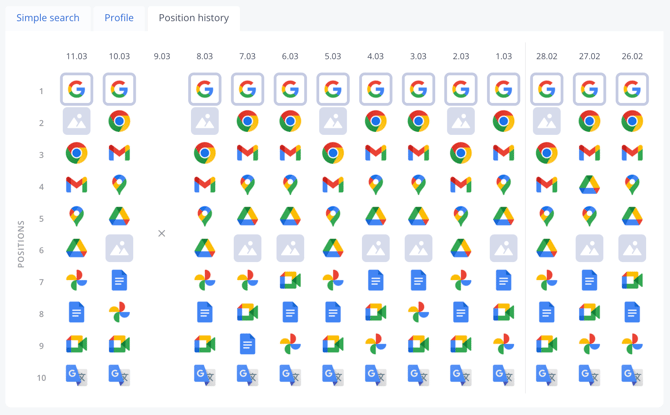Switch to the Profile tab
The width and height of the screenshot is (670, 415).
click(119, 18)
